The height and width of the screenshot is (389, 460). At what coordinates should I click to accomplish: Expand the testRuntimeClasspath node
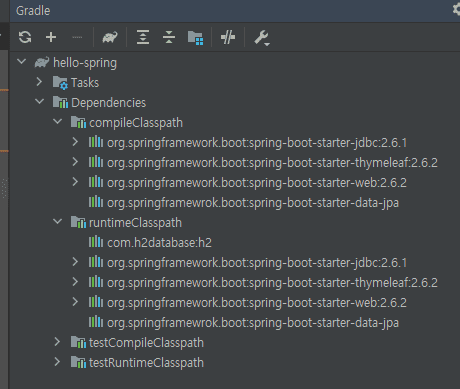tap(57, 362)
